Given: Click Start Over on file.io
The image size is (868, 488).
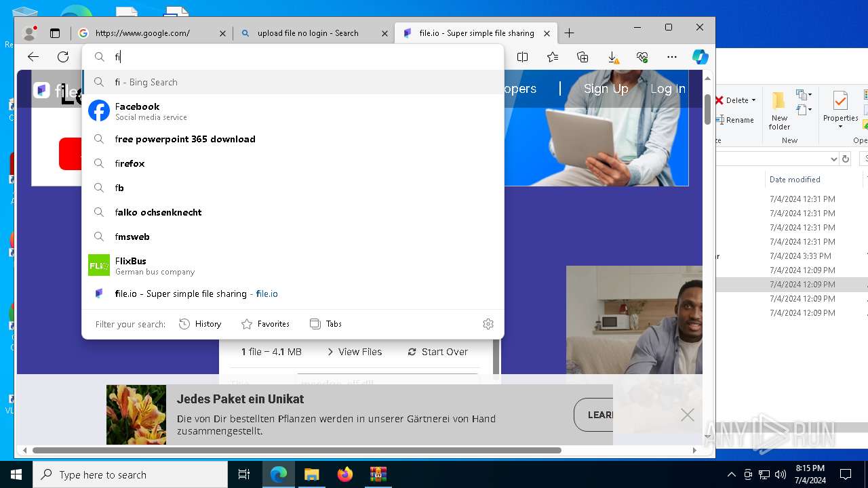Looking at the screenshot, I should tap(438, 352).
